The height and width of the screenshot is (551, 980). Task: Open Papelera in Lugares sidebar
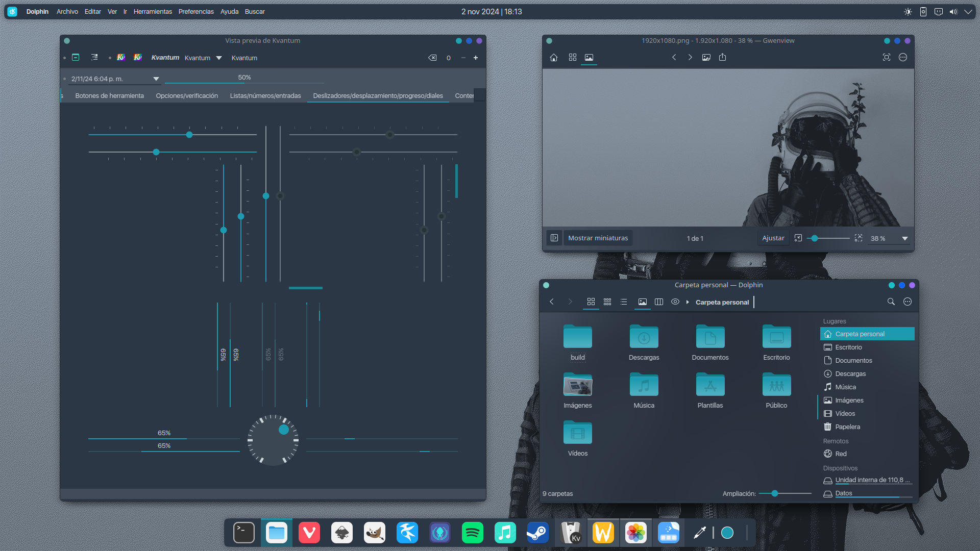coord(867,427)
